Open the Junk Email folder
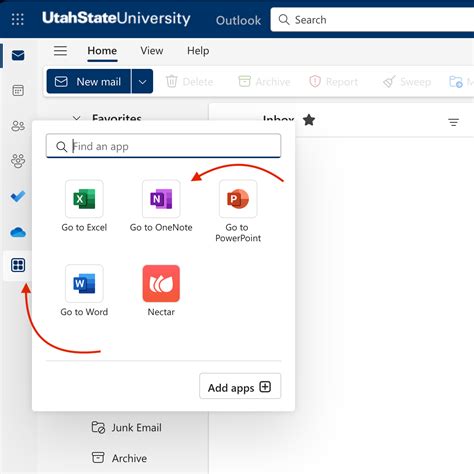 127,427
